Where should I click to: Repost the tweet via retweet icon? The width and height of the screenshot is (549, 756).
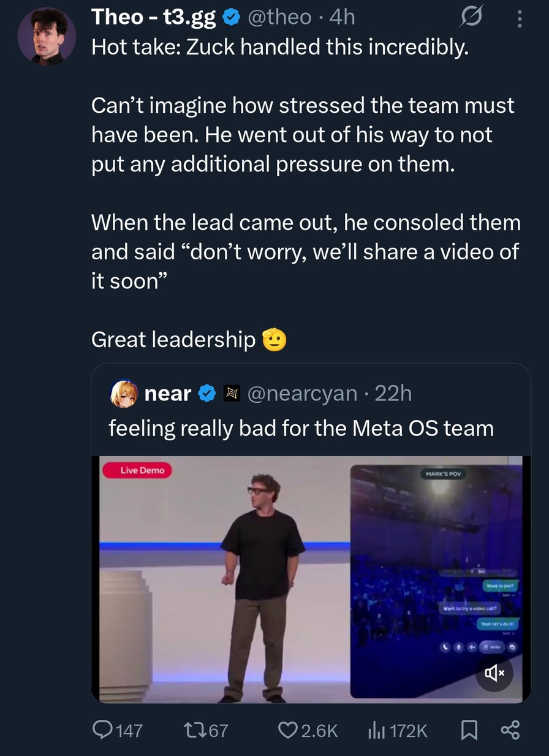tap(194, 729)
